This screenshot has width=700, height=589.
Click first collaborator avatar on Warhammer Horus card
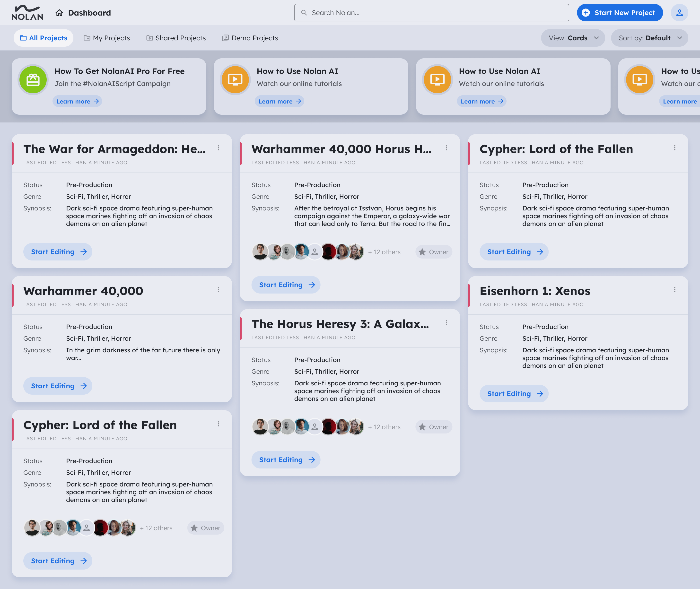point(260,252)
